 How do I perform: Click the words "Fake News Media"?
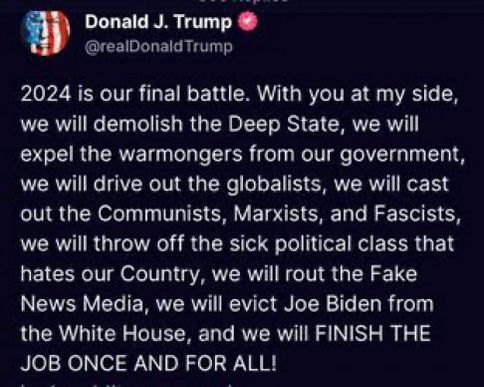219,289
